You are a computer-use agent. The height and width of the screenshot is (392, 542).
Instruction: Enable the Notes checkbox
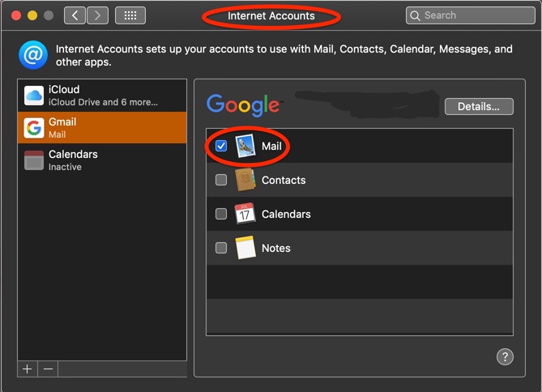pyautogui.click(x=221, y=248)
